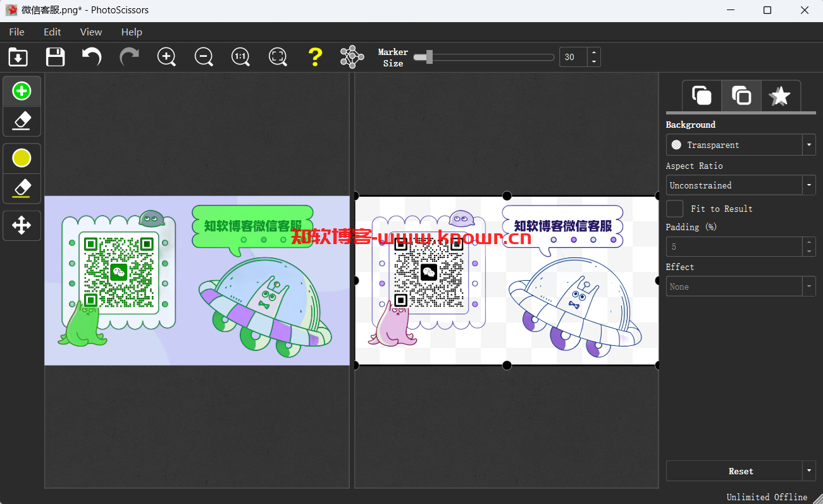The image size is (823, 504).
Task: Open the star Effects tab
Action: coord(780,96)
